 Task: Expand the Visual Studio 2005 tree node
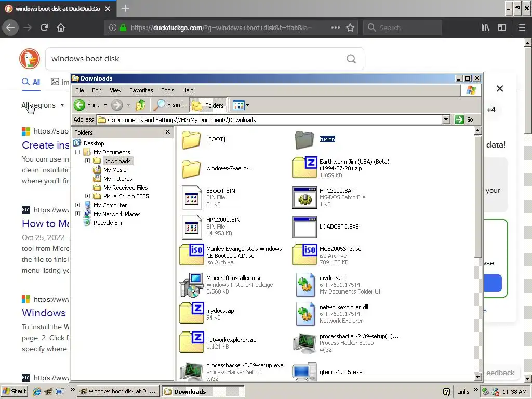pos(87,196)
